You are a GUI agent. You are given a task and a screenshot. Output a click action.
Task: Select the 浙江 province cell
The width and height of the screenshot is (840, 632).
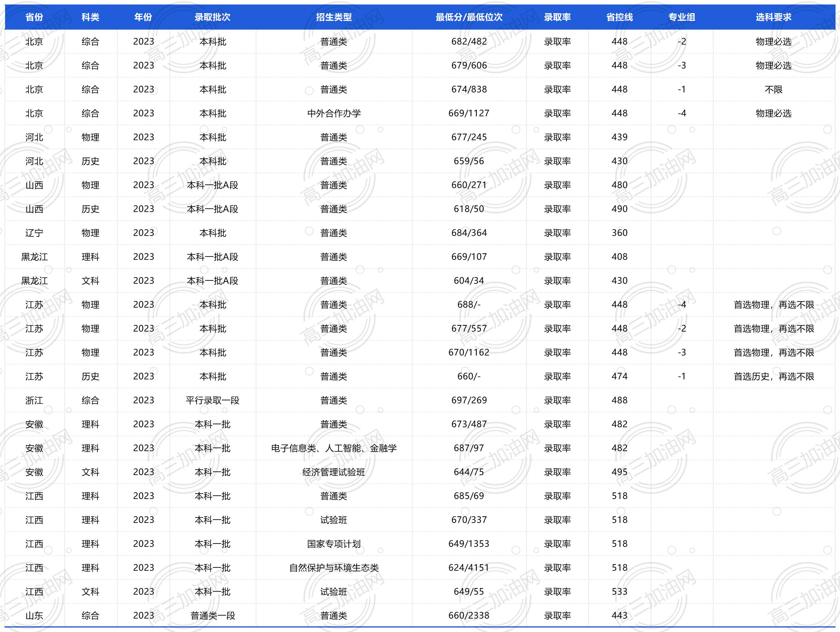pos(34,400)
